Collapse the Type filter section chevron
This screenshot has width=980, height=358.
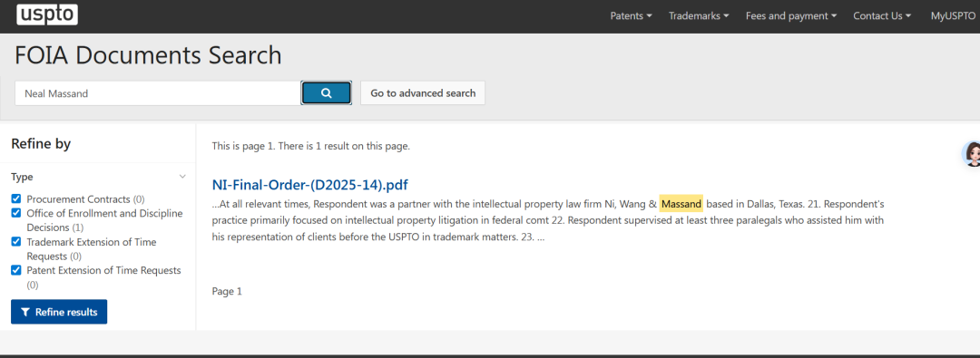pyautogui.click(x=182, y=177)
